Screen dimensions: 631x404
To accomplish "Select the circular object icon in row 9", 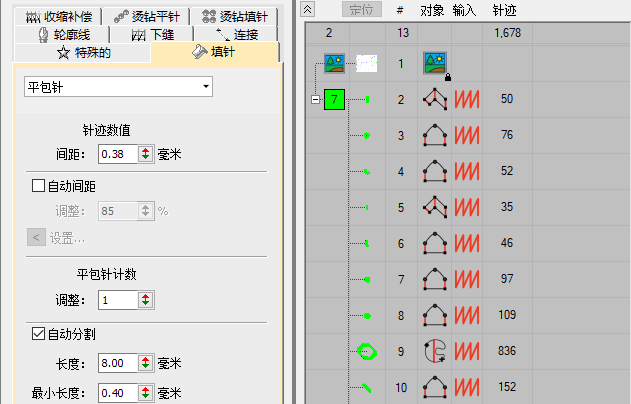I will coord(436,351).
